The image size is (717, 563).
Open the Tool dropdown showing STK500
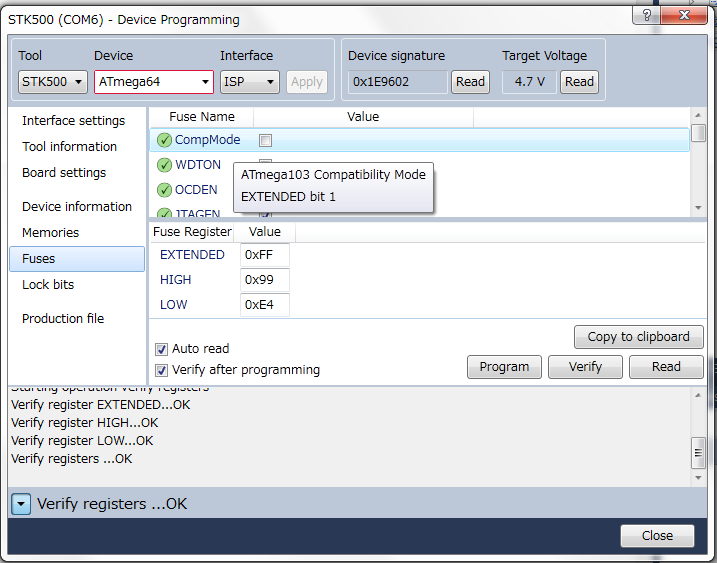(53, 82)
